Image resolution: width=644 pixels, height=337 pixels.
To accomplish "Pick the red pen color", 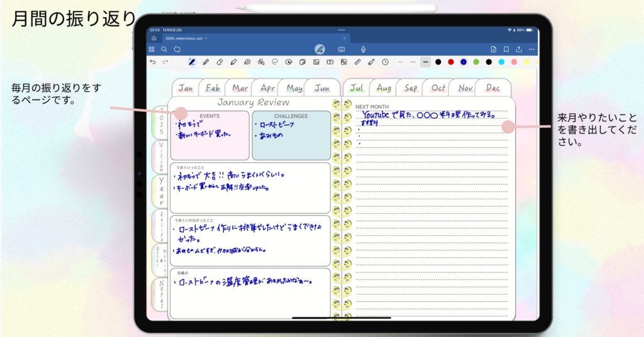I will [x=451, y=62].
